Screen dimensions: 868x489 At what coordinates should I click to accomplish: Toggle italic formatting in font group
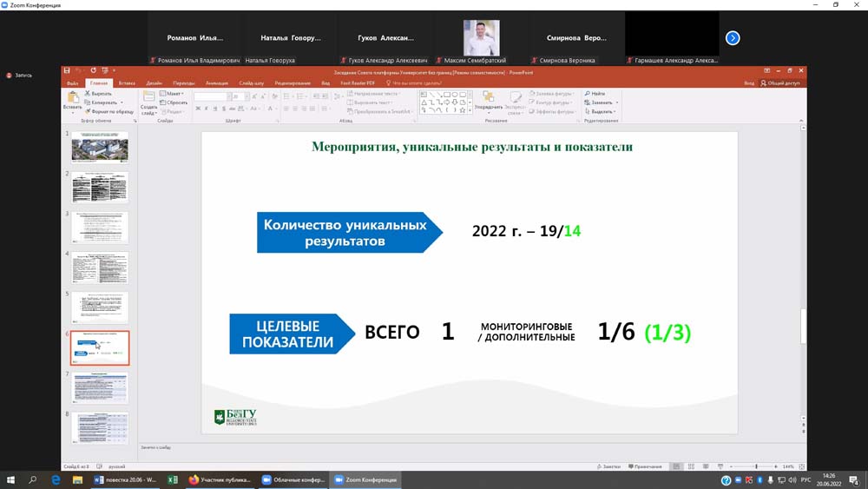point(207,109)
